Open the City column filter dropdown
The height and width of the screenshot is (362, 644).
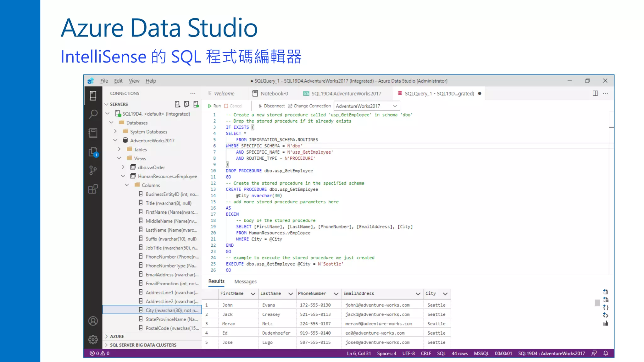click(445, 293)
